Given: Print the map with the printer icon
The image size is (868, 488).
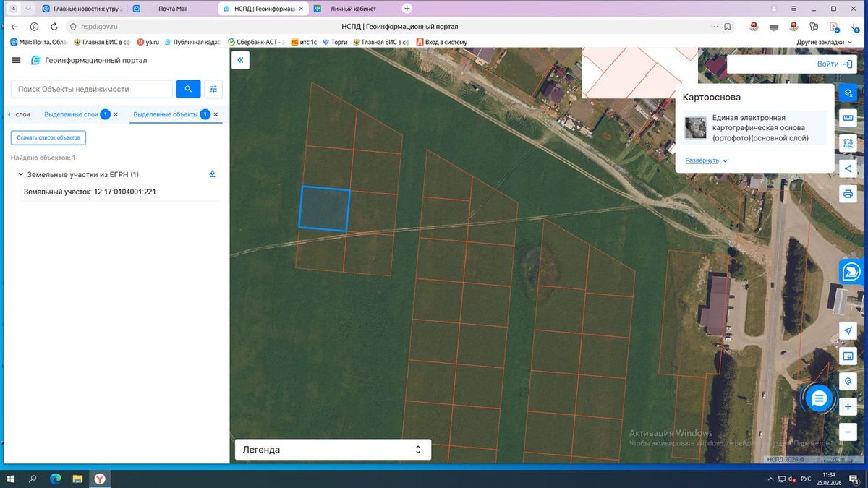Looking at the screenshot, I should (x=848, y=194).
